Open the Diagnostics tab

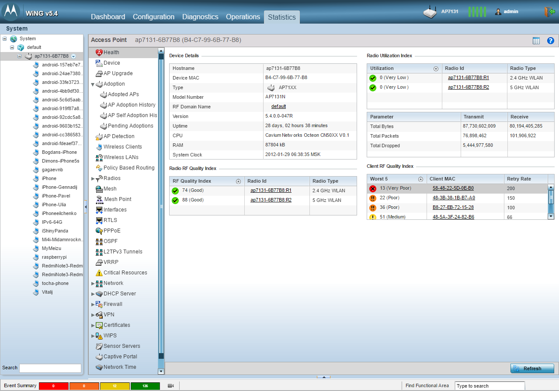[x=200, y=17]
